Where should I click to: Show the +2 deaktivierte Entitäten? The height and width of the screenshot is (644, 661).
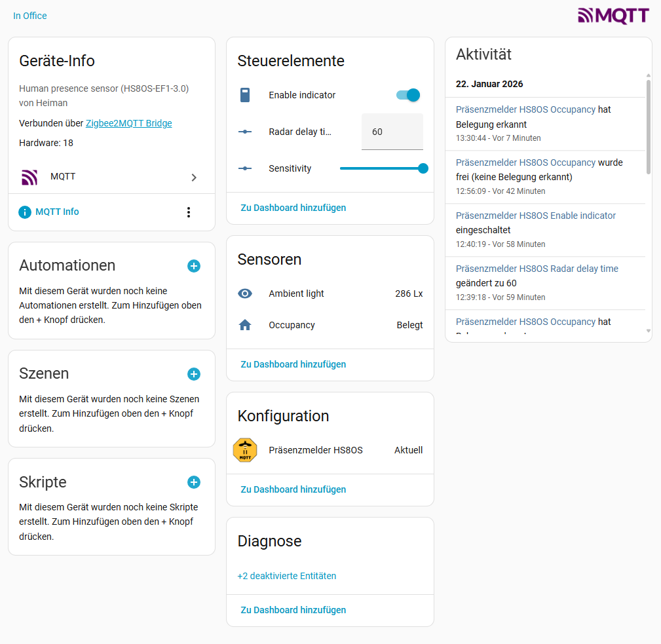click(287, 576)
